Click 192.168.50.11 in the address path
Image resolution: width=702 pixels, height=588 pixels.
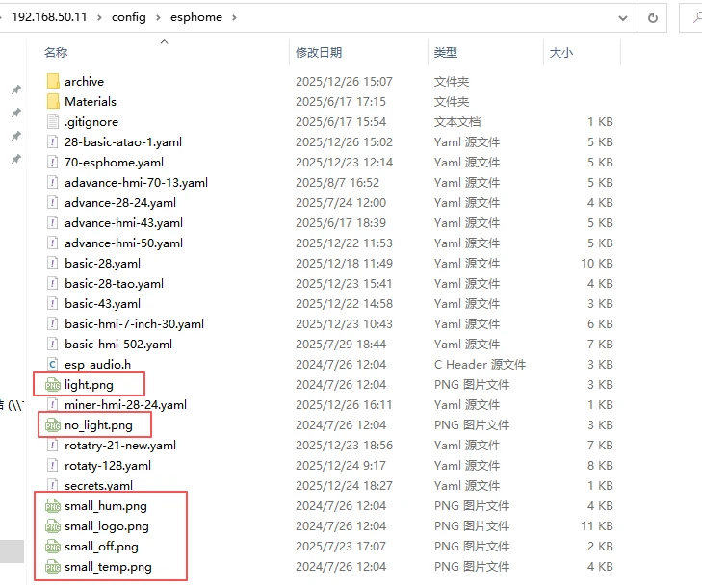tap(50, 17)
